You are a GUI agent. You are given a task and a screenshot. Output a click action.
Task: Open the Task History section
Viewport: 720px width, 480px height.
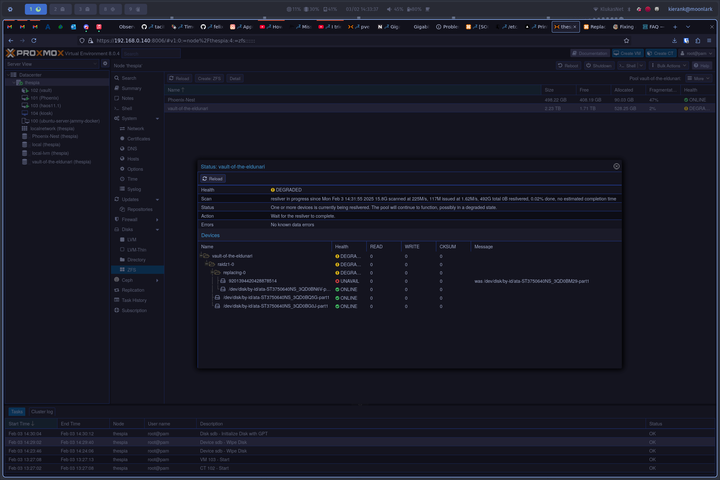[134, 300]
